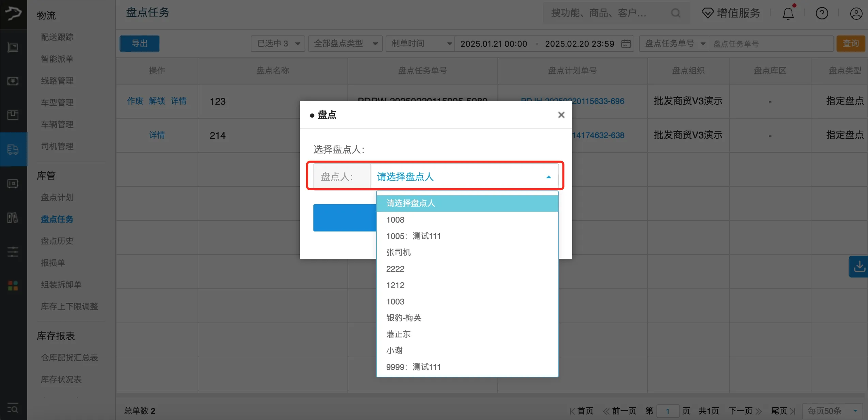Viewport: 868px width, 420px height.
Task: Open the help question mark icon
Action: [822, 13]
